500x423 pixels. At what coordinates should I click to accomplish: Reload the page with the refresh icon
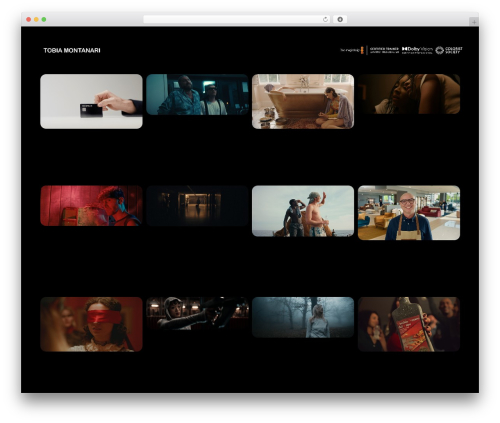coord(325,19)
